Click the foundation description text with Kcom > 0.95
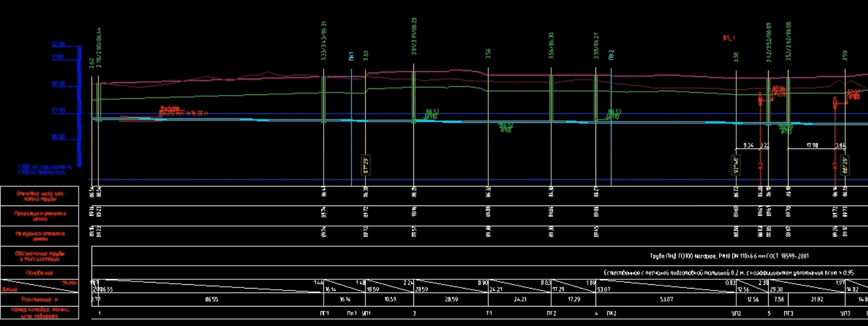Image resolution: width=868 pixels, height=326 pixels. pyautogui.click(x=728, y=273)
